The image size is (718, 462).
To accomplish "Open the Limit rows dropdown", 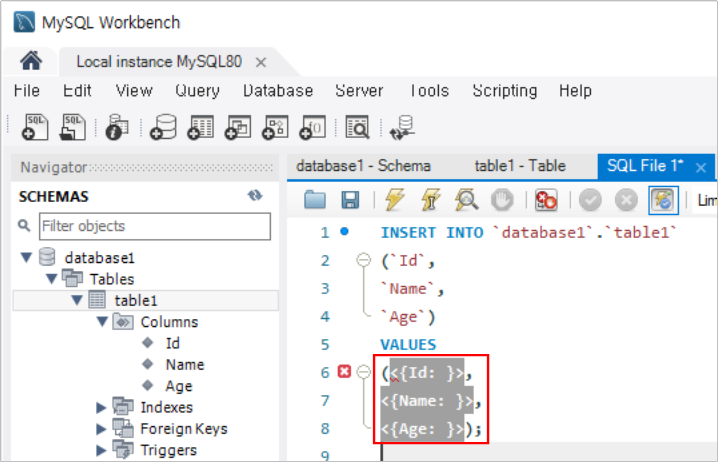I will (x=705, y=200).
